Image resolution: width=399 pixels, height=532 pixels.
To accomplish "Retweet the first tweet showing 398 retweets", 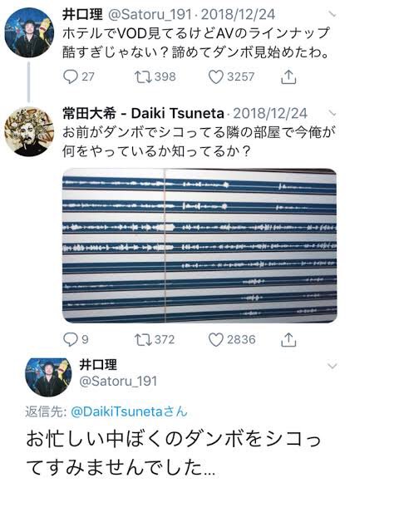I will tap(155, 76).
